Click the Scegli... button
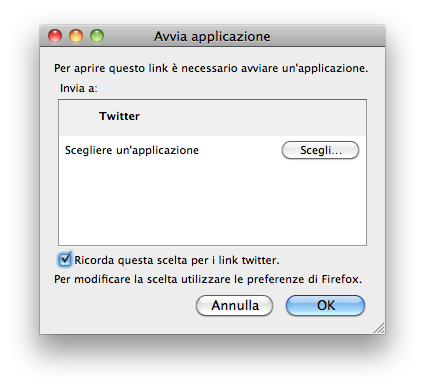425x389 pixels. 320,150
